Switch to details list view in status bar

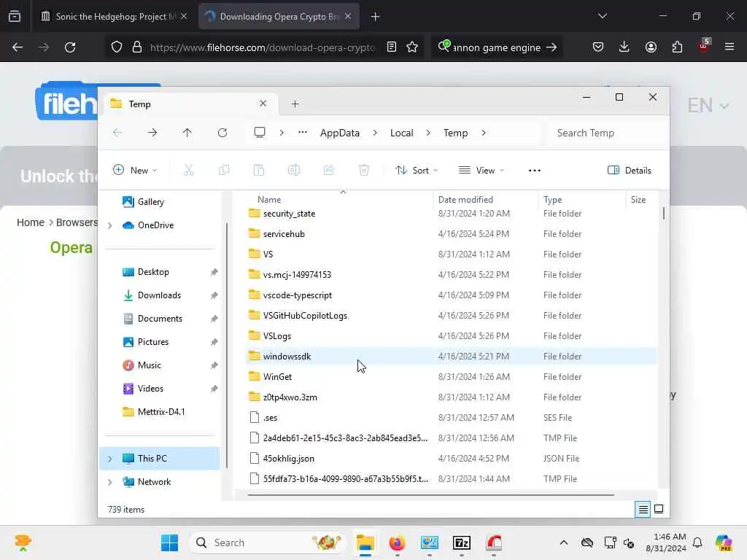click(x=643, y=510)
